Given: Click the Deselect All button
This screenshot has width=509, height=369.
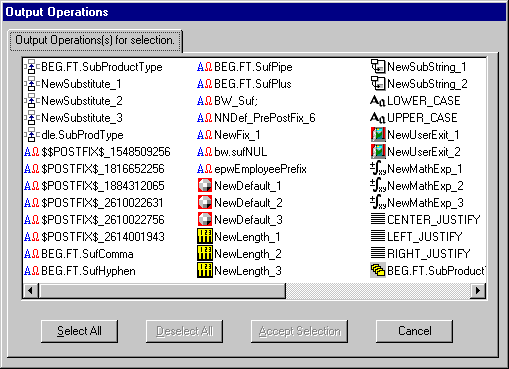Looking at the screenshot, I should click(x=184, y=331).
